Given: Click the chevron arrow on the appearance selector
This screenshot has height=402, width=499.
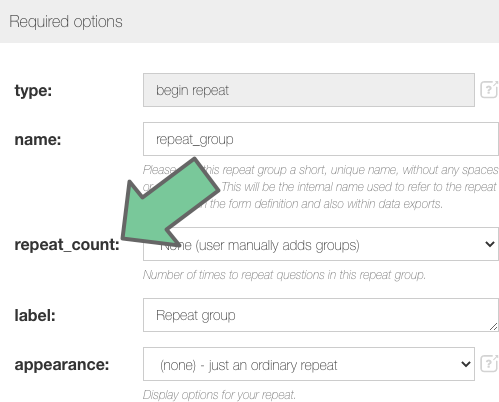Looking at the screenshot, I should pyautogui.click(x=466, y=364).
